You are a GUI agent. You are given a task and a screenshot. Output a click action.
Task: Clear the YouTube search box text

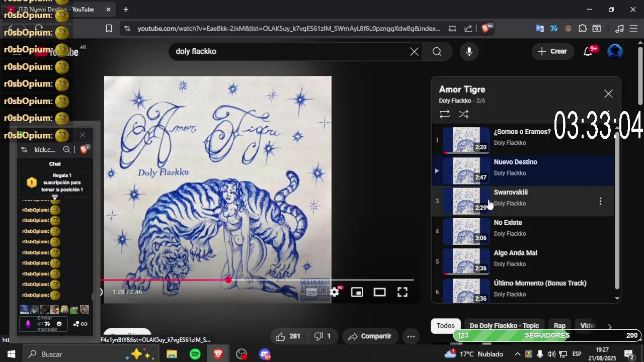click(414, 51)
